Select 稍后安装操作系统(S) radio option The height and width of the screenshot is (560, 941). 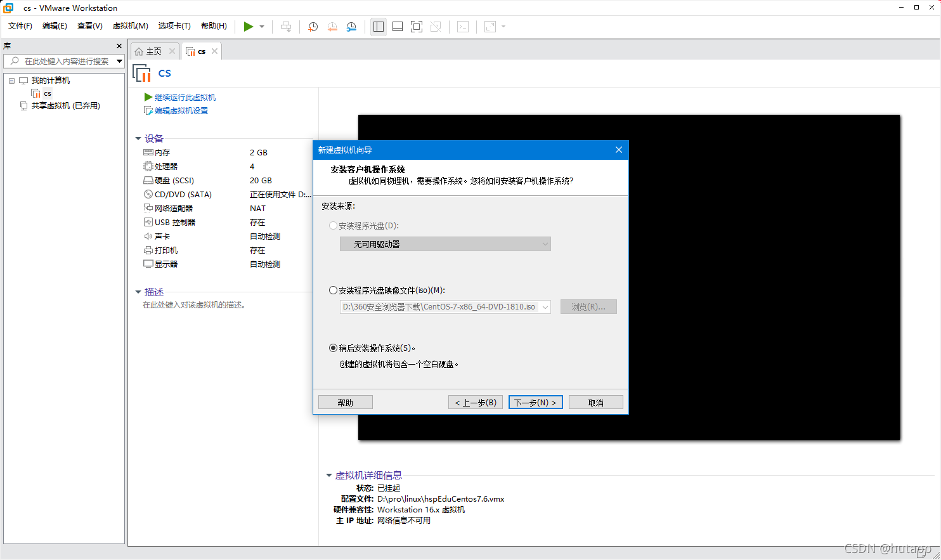[x=333, y=348]
